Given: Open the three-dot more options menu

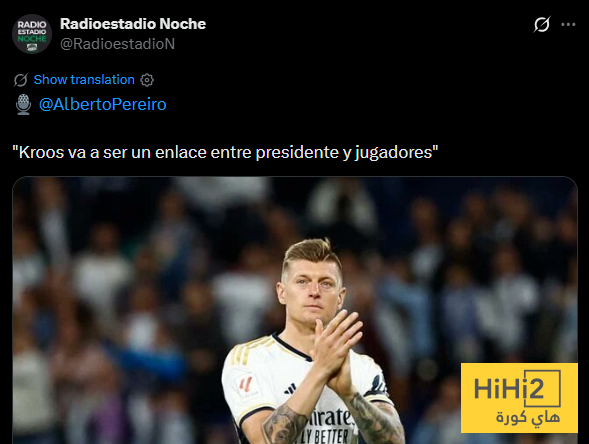Looking at the screenshot, I should tap(568, 24).
